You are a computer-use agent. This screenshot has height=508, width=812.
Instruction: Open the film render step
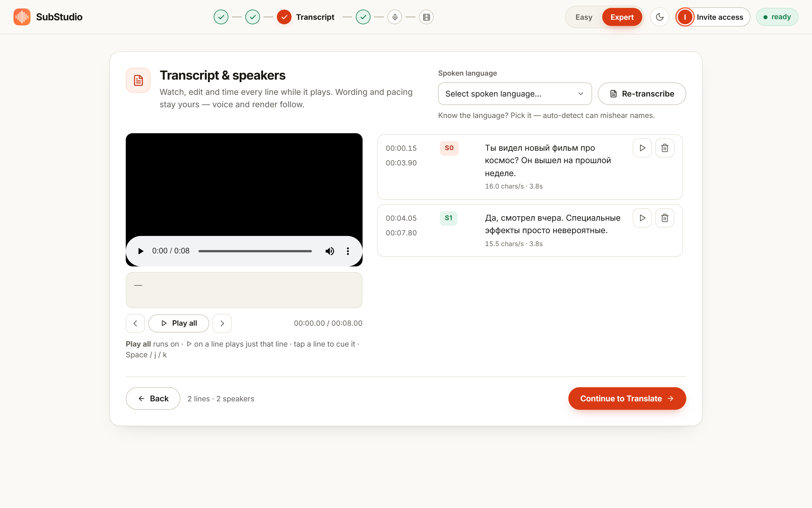pyautogui.click(x=426, y=17)
